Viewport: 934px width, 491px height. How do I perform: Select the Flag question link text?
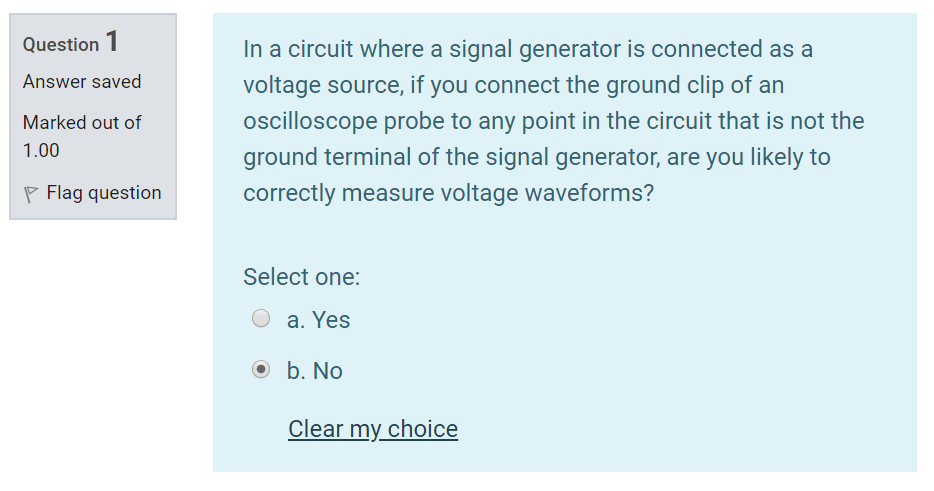coord(104,193)
